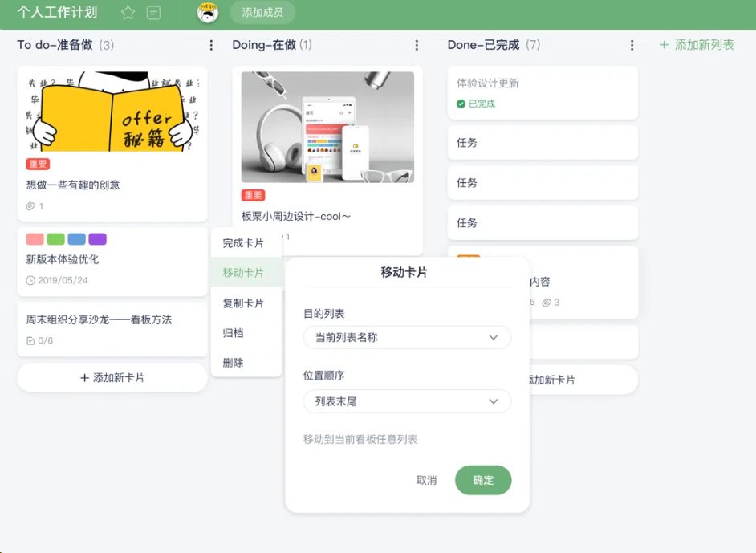The height and width of the screenshot is (553, 756).
Task: Choose 复制卡片 in the card menu
Action: click(x=243, y=303)
